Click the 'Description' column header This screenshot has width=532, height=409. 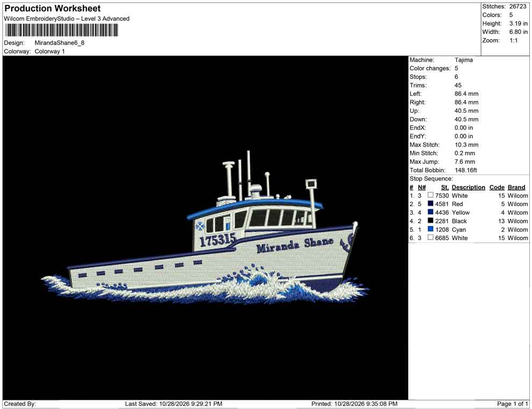click(469, 187)
